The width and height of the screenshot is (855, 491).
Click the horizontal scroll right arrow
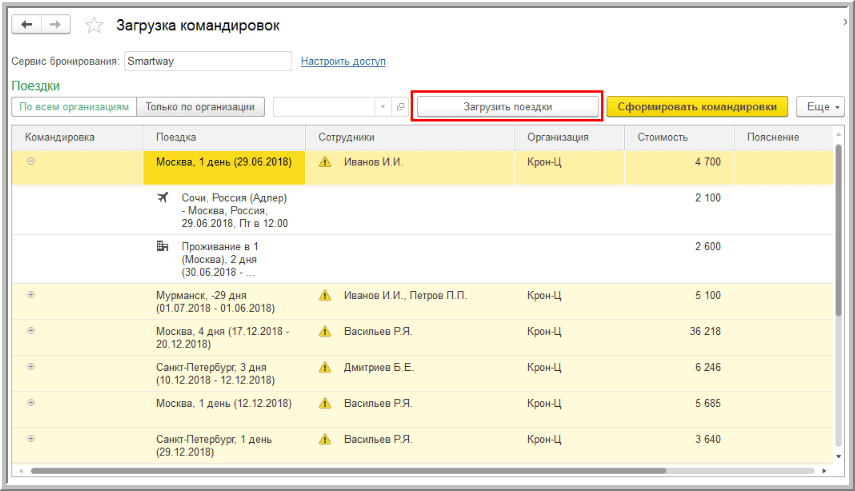pyautogui.click(x=824, y=471)
